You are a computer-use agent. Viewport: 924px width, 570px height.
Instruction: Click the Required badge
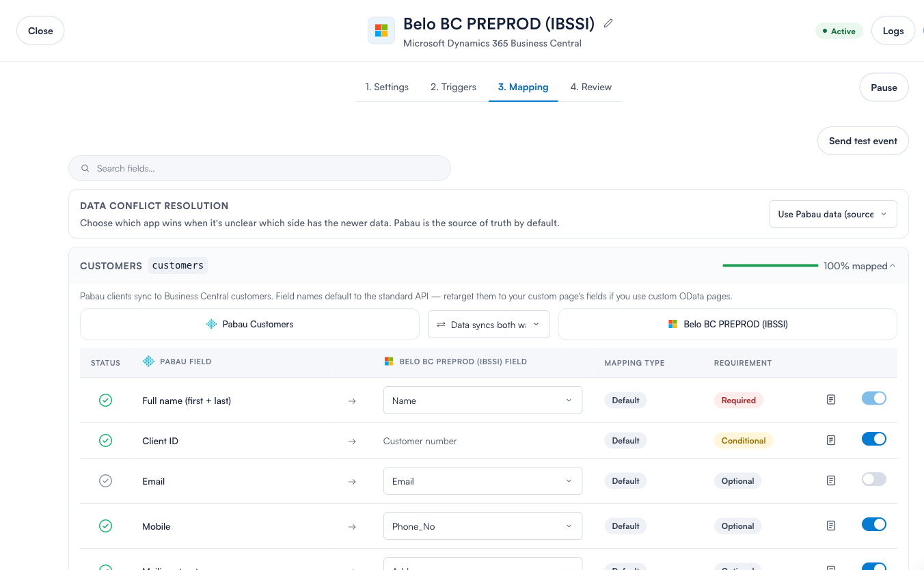coord(739,401)
